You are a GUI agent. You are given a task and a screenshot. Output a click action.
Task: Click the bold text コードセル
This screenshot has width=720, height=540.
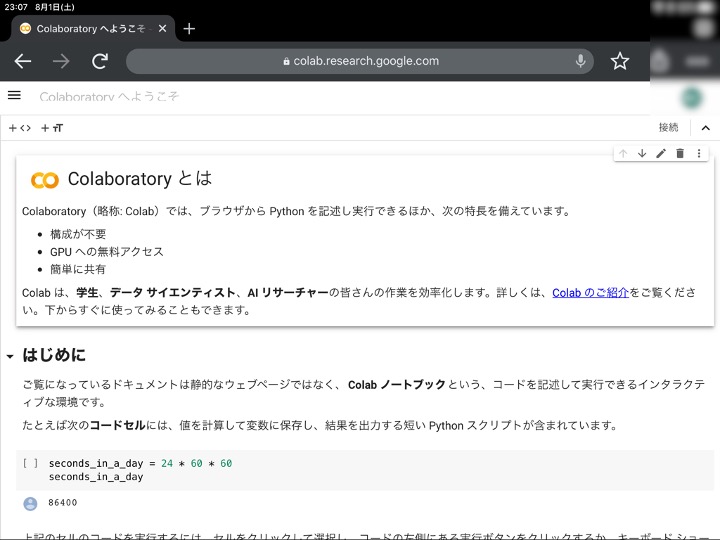point(118,425)
